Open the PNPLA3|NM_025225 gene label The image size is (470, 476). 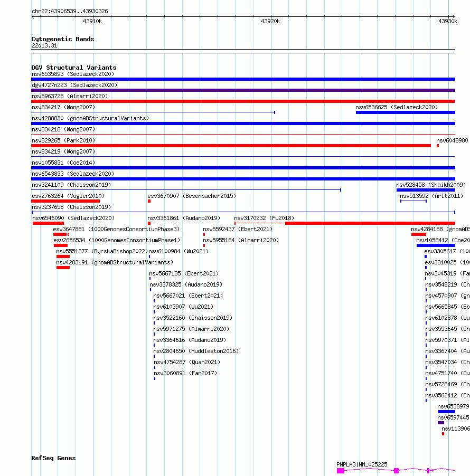(362, 464)
